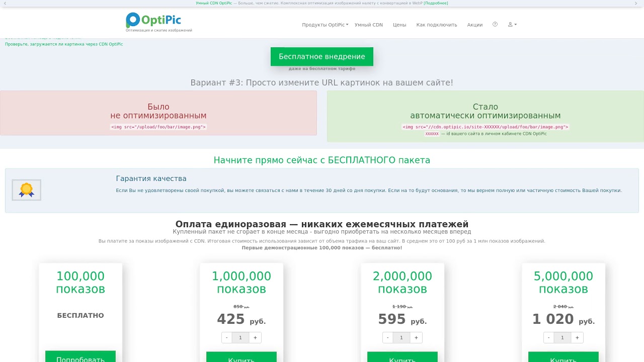Click the cdn.optipic.io img src code snippet
The height and width of the screenshot is (362, 644).
point(486,127)
